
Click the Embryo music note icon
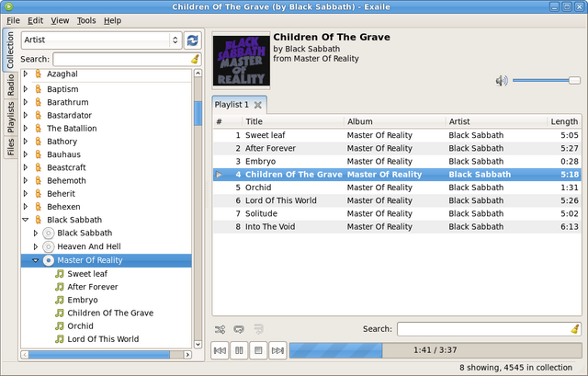coord(59,300)
